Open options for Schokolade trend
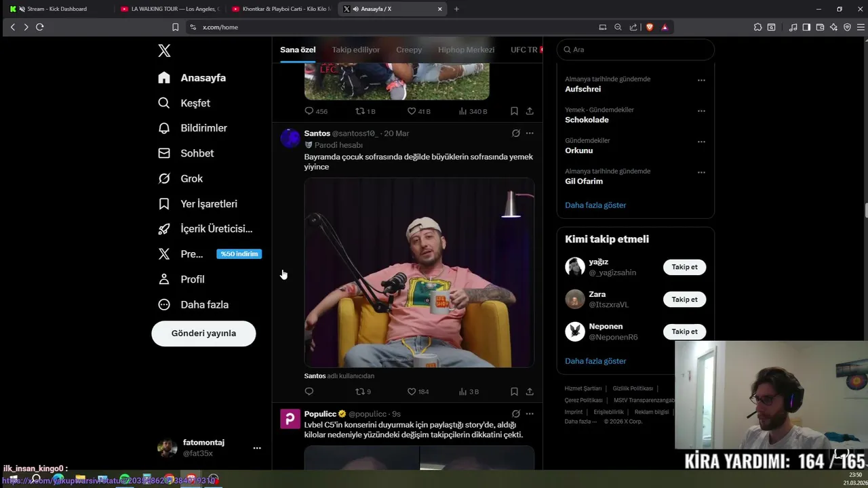The height and width of the screenshot is (488, 868). 701,110
